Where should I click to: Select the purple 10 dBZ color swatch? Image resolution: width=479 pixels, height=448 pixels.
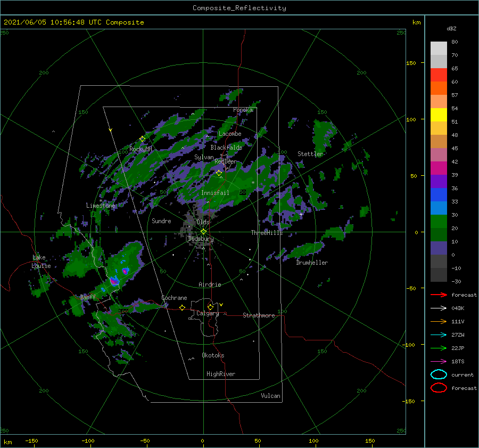point(439,248)
